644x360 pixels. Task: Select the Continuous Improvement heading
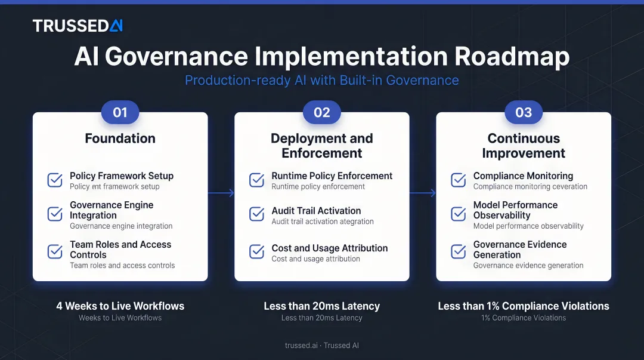click(x=524, y=146)
